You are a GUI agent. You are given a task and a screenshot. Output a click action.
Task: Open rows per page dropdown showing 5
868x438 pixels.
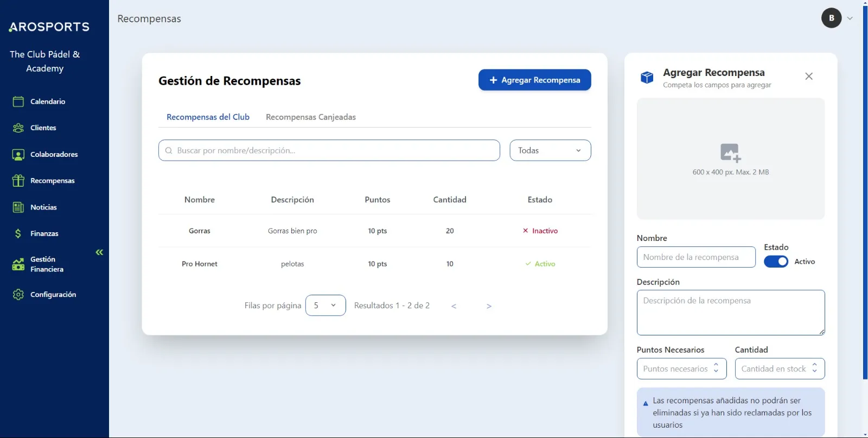point(325,306)
